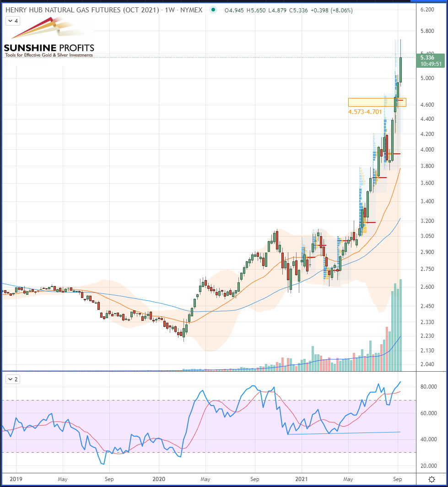This screenshot has width=448, height=487.
Task: Select the orange highlighted price zone rectangle
Action: coord(377,102)
